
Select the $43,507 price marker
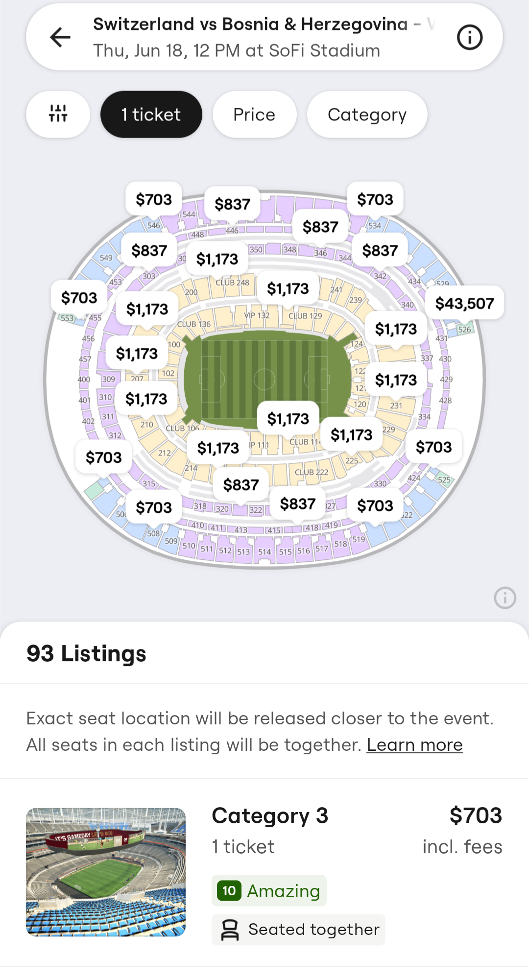click(x=464, y=303)
